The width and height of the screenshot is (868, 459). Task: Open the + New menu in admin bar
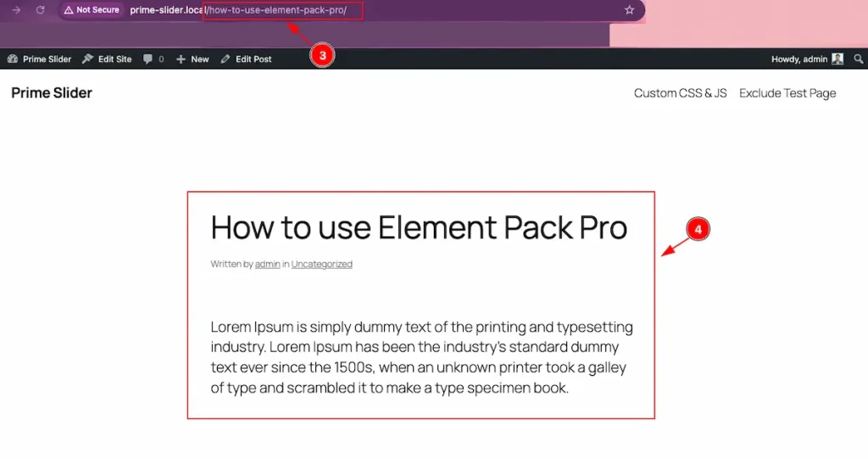[192, 59]
